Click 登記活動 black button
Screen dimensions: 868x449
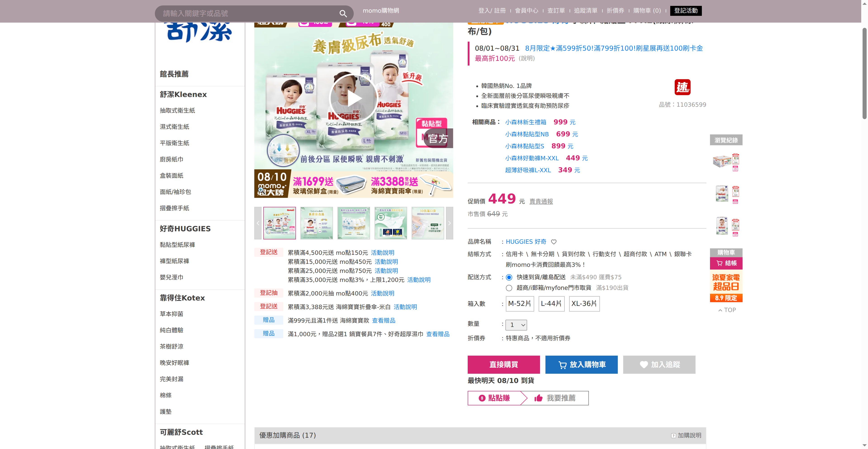click(686, 11)
